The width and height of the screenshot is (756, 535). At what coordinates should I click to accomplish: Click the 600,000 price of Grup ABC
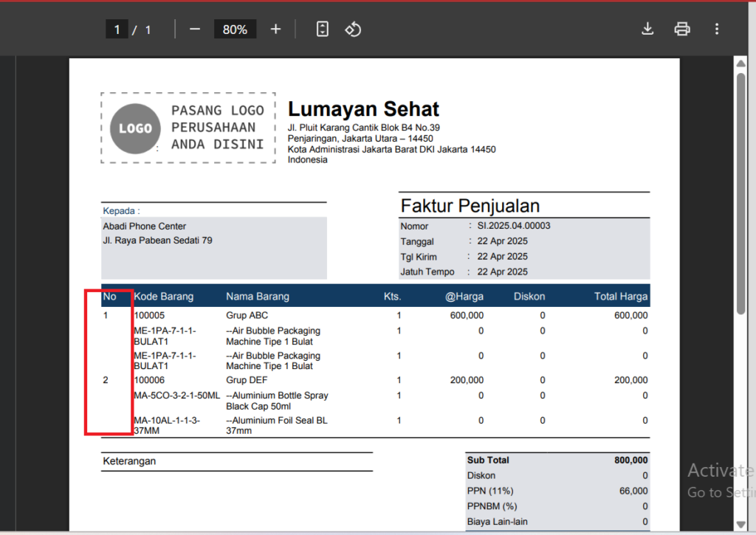[467, 315]
